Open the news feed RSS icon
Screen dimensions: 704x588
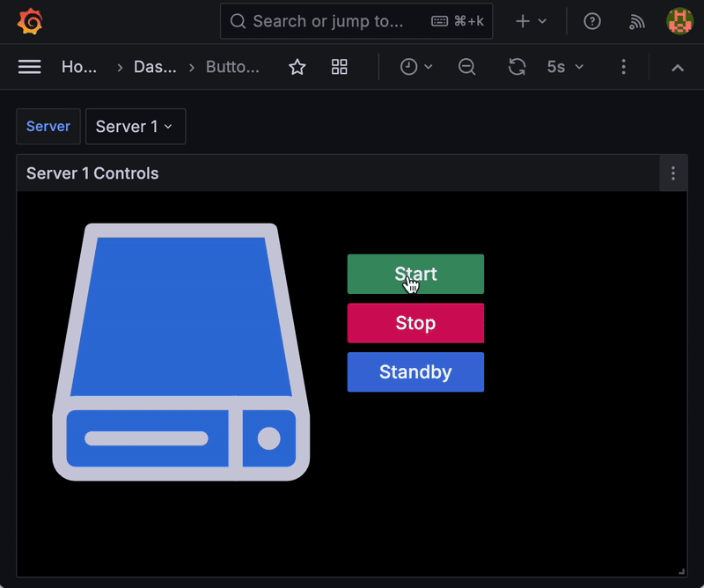[636, 21]
